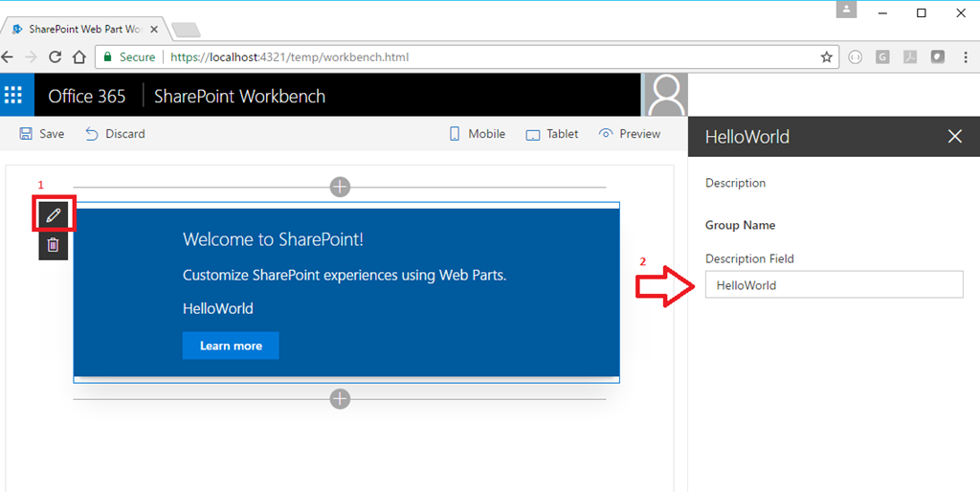Close the SharePoint Web Part tab
The image size is (980, 492).
click(154, 30)
